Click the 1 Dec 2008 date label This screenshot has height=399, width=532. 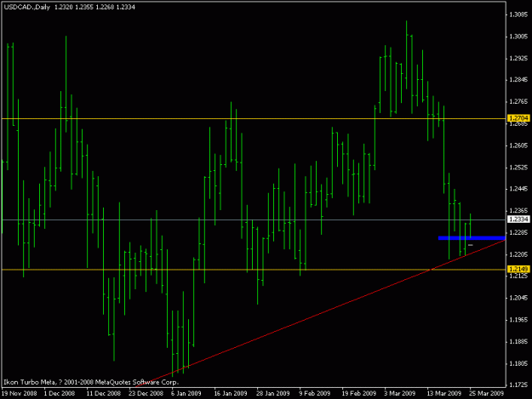60,393
